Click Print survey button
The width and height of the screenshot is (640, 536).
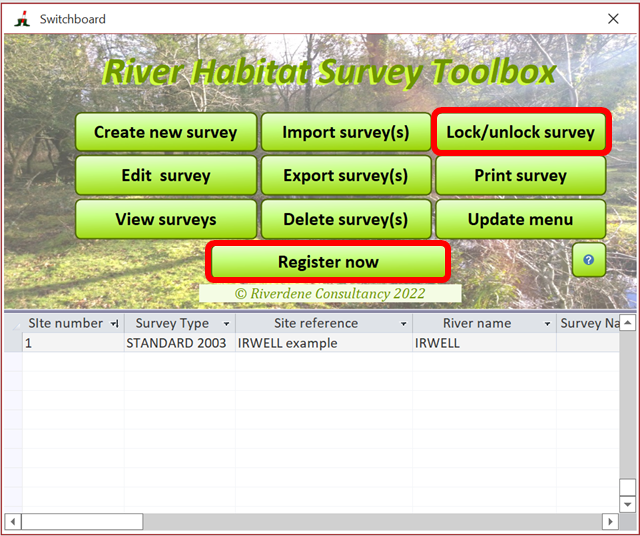[520, 176]
